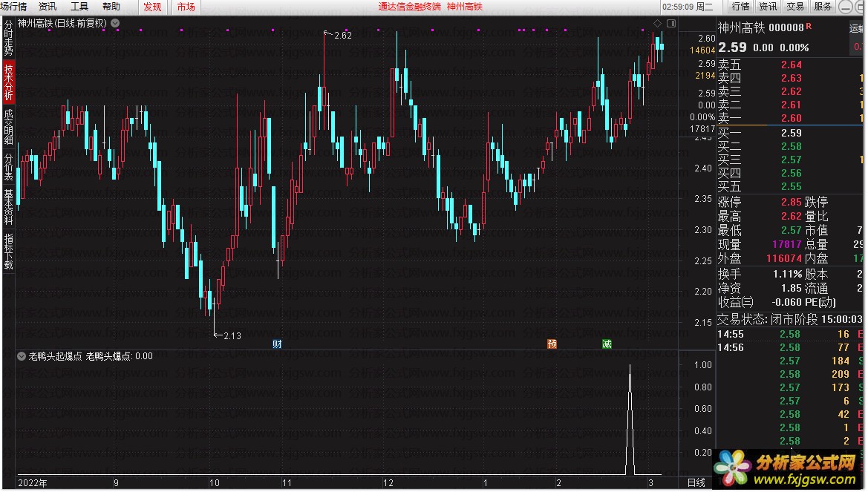868x492 pixels.
Task: Click the 交易 button
Action: click(x=795, y=7)
